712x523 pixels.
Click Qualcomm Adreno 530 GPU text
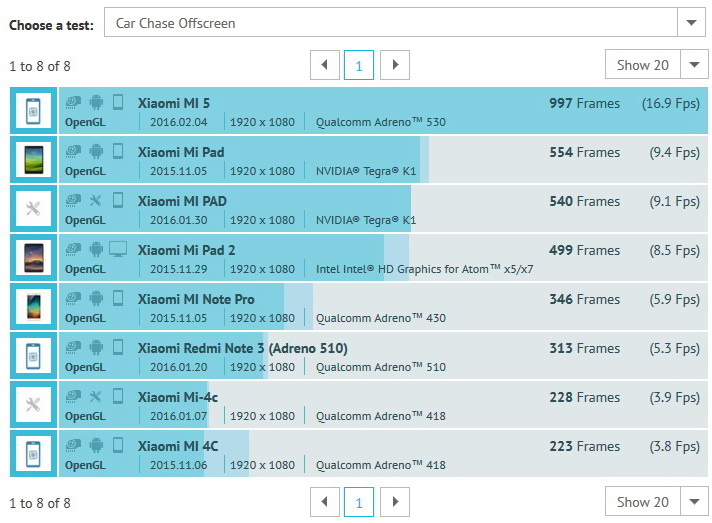point(381,122)
